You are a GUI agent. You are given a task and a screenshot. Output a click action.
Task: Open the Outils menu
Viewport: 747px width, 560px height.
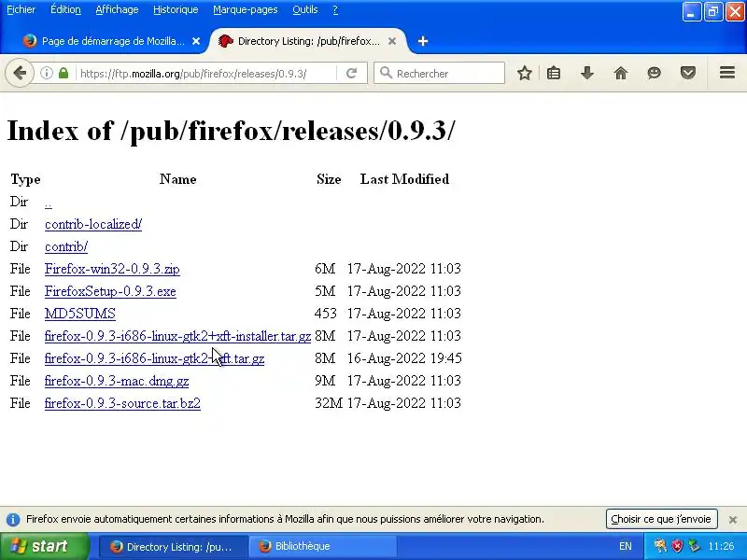(x=305, y=9)
